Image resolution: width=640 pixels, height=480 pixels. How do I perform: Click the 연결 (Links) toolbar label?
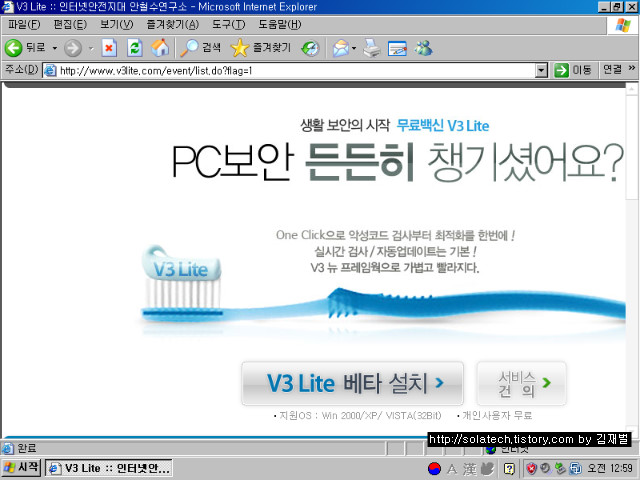tap(612, 69)
